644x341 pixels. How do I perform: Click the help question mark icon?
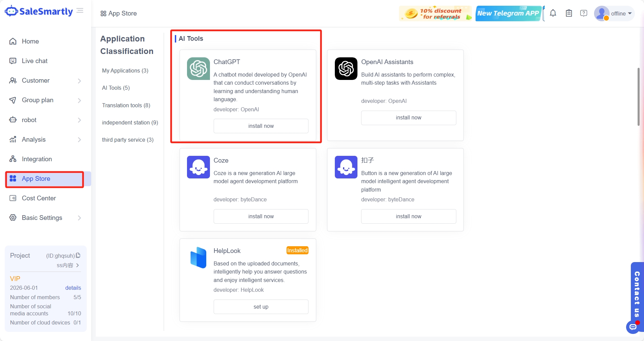[x=584, y=13]
